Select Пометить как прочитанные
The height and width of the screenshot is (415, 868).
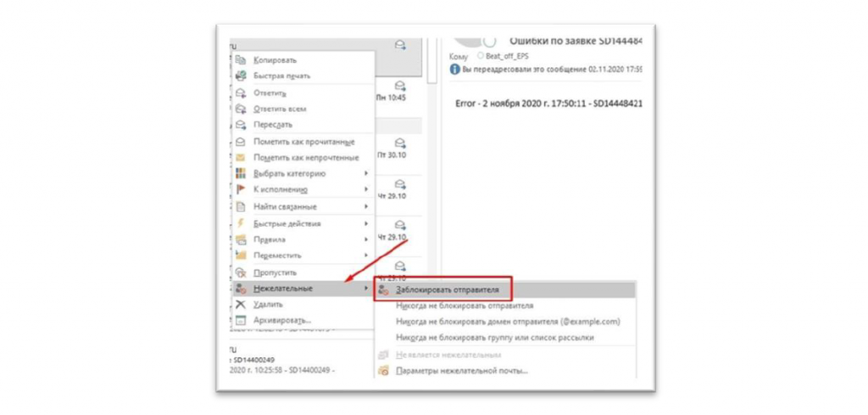pos(303,142)
